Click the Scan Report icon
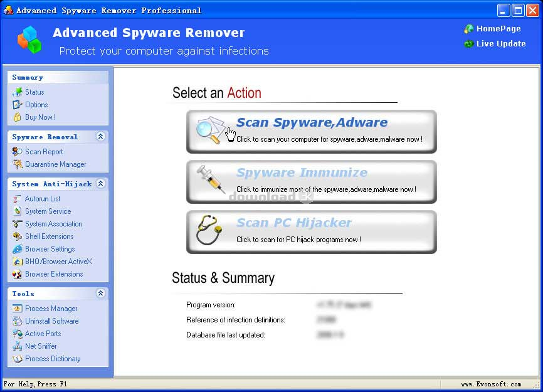Image resolution: width=543 pixels, height=392 pixels. (x=18, y=152)
